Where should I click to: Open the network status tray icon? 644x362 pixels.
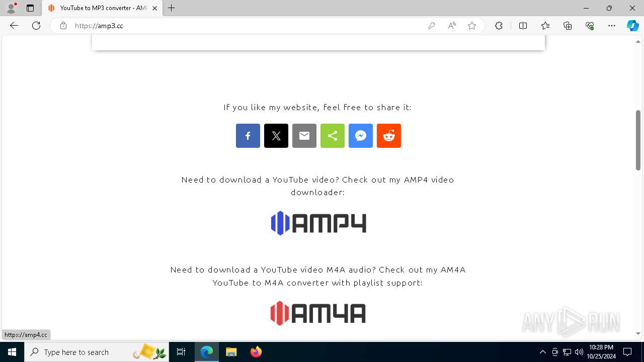(x=567, y=352)
